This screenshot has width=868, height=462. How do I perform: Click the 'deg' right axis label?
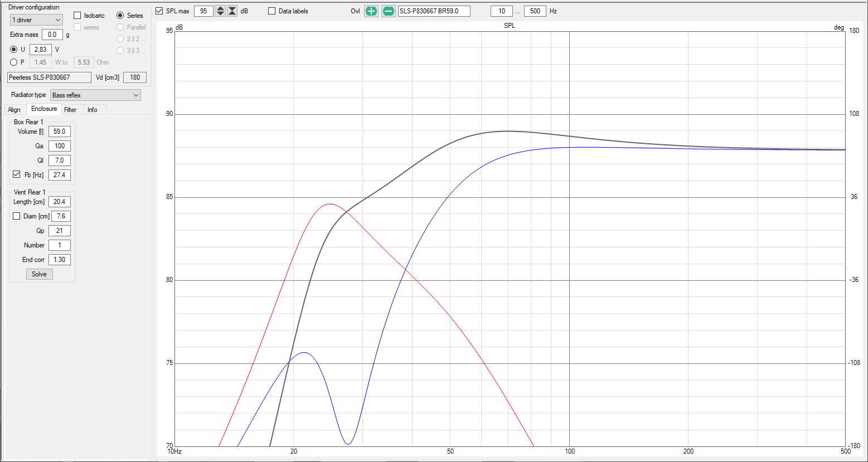click(839, 27)
